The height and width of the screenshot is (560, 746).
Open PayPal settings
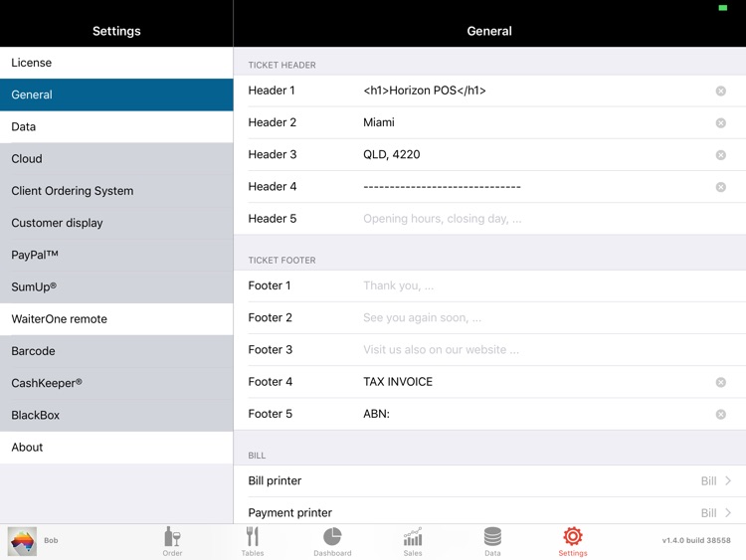[116, 255]
